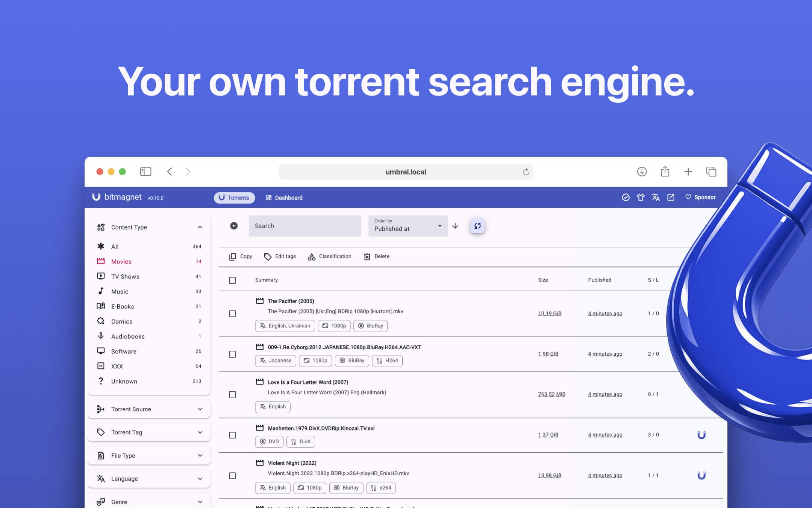Click the movie icon beside Violent Night
This screenshot has width=812, height=508.
pyautogui.click(x=259, y=462)
